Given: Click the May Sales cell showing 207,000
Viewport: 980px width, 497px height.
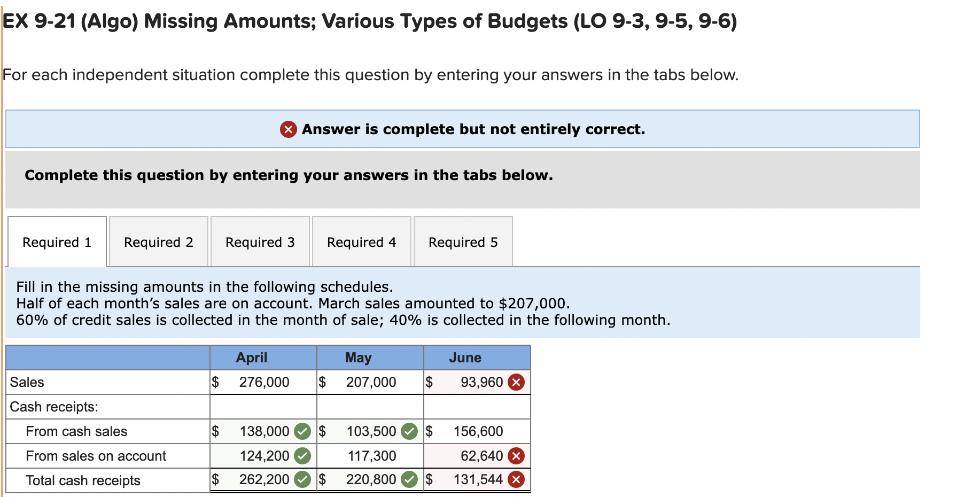Looking at the screenshot, I should (x=371, y=382).
